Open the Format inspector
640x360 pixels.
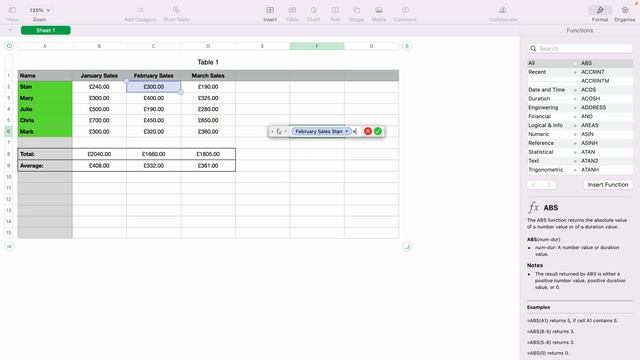click(600, 10)
